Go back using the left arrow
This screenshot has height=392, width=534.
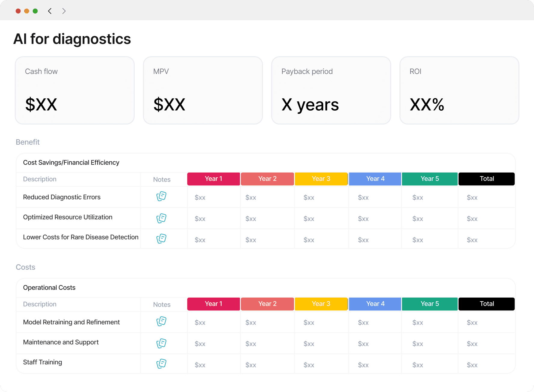[x=50, y=11]
